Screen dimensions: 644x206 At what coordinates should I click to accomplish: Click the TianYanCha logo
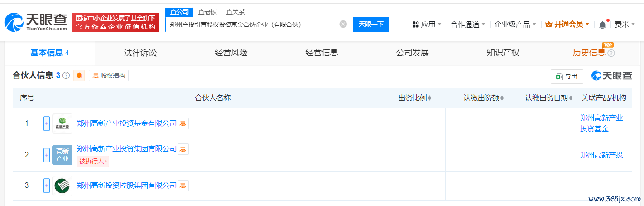[35, 22]
